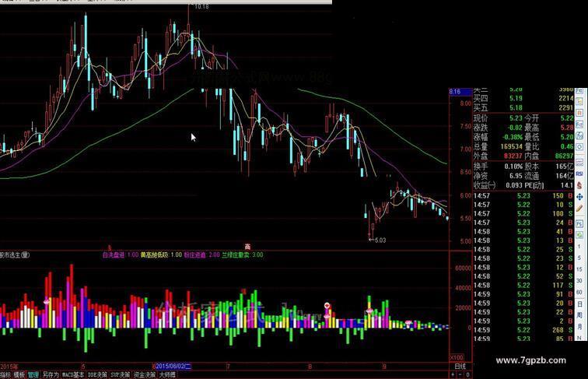This screenshot has width=588, height=379.
Task: Switch to SUP决策 template tab
Action: point(120,375)
